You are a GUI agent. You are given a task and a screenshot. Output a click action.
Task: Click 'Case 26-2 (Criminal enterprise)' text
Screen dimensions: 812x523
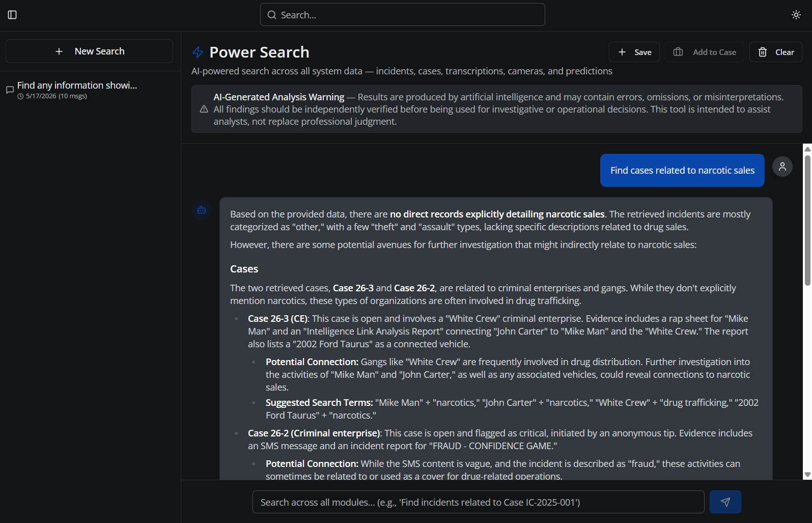click(x=314, y=433)
